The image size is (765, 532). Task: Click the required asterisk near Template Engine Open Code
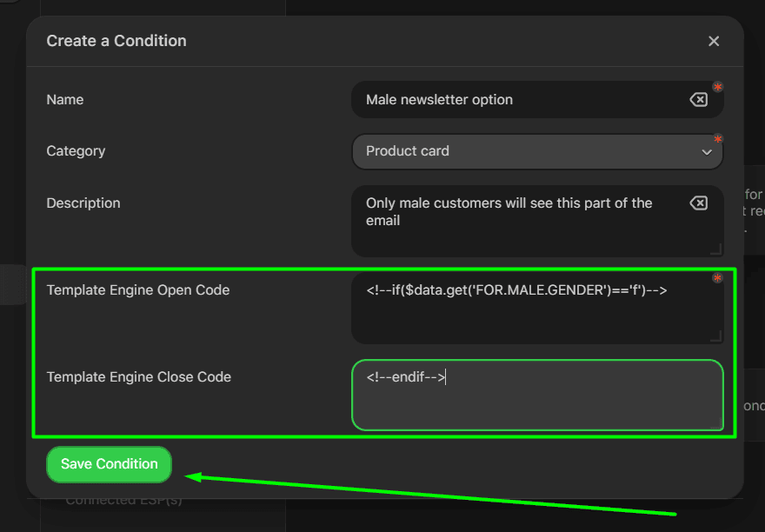pyautogui.click(x=717, y=278)
